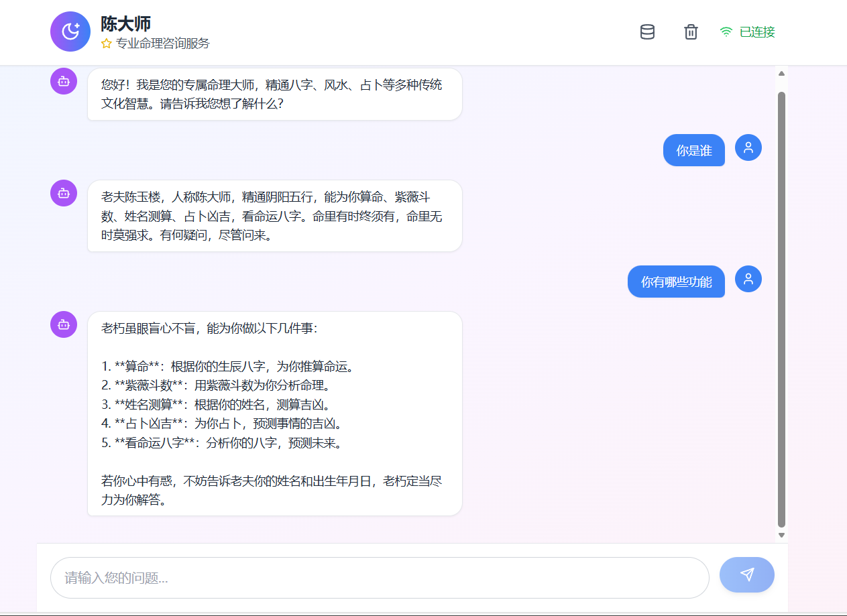
Task: Open the database history icon
Action: pos(647,32)
